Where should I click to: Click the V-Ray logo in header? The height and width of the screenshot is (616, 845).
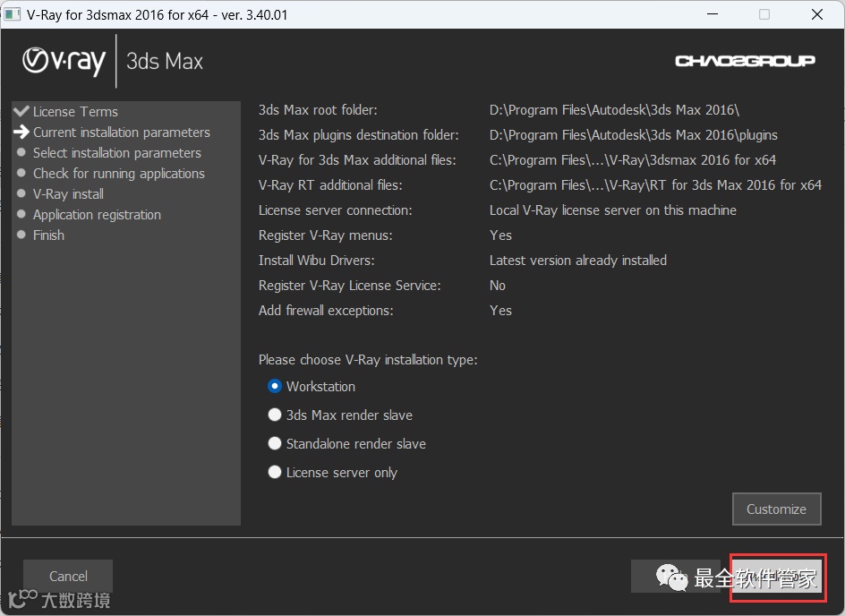click(64, 62)
